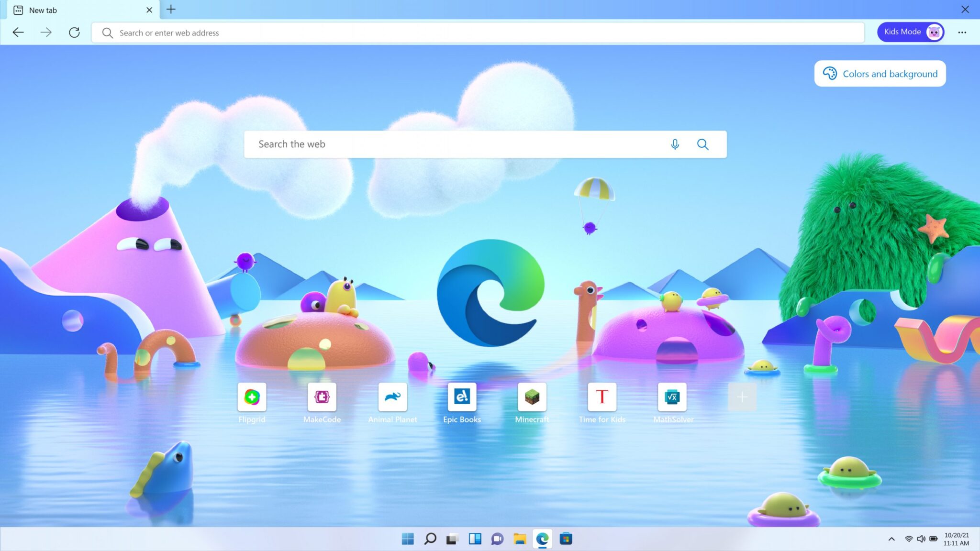
Task: Click the palette icon on Colors and background
Action: point(829,73)
